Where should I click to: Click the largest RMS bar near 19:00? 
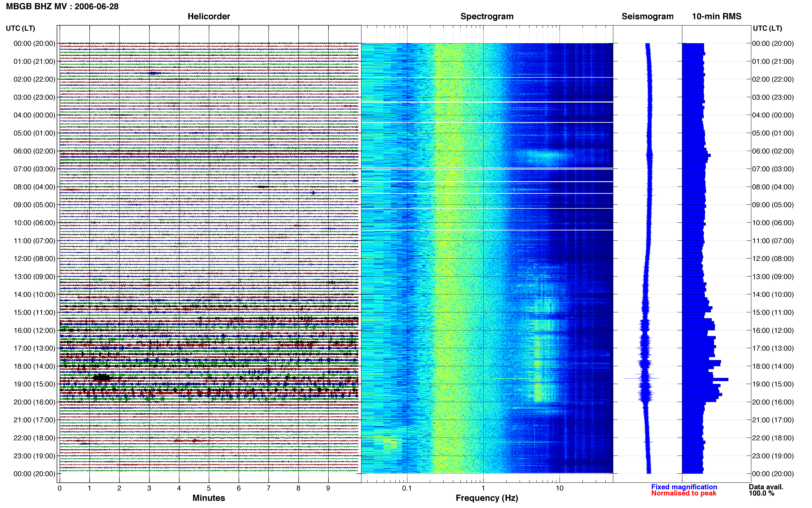pos(705,380)
